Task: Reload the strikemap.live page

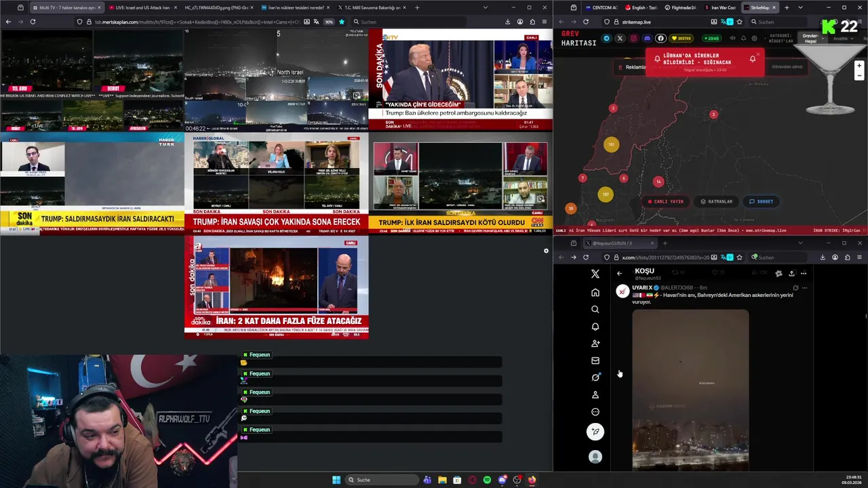Action: point(586,22)
